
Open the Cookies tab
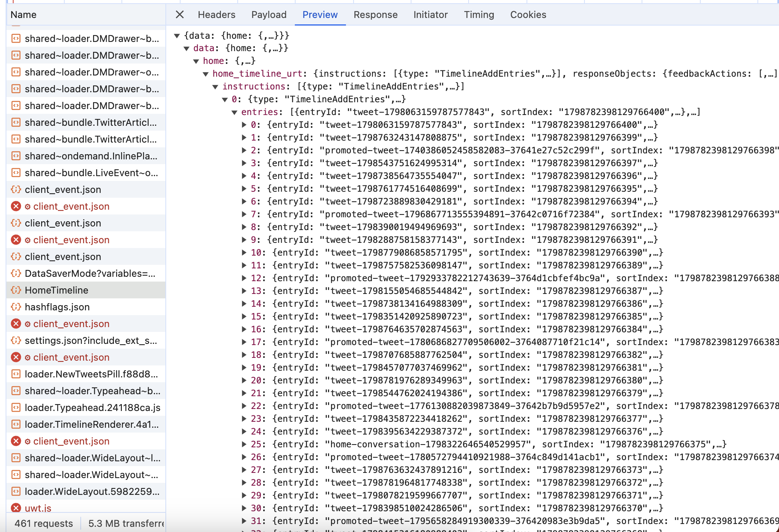pos(528,15)
